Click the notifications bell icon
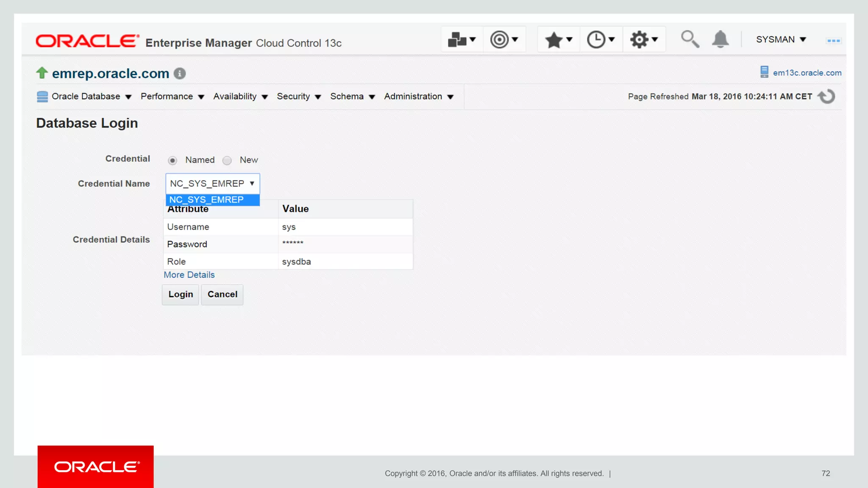This screenshot has width=868, height=488. pyautogui.click(x=720, y=39)
